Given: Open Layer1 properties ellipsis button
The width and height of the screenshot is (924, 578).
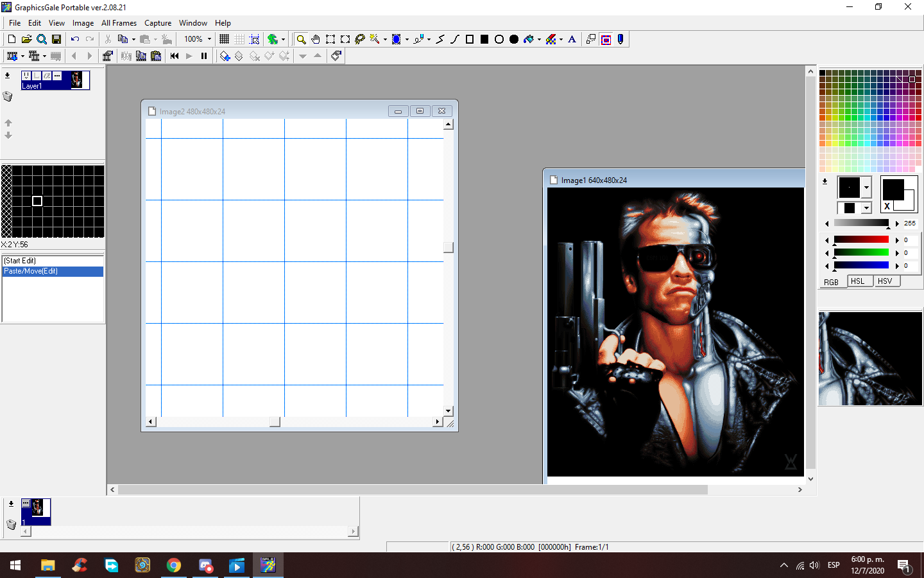Looking at the screenshot, I should pyautogui.click(x=57, y=76).
